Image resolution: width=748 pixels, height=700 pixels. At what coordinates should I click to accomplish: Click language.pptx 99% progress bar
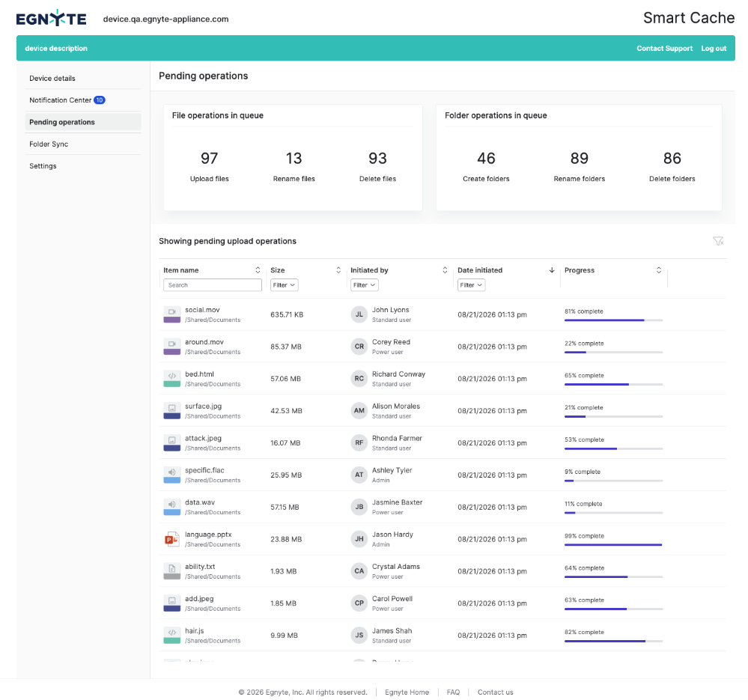pos(613,544)
